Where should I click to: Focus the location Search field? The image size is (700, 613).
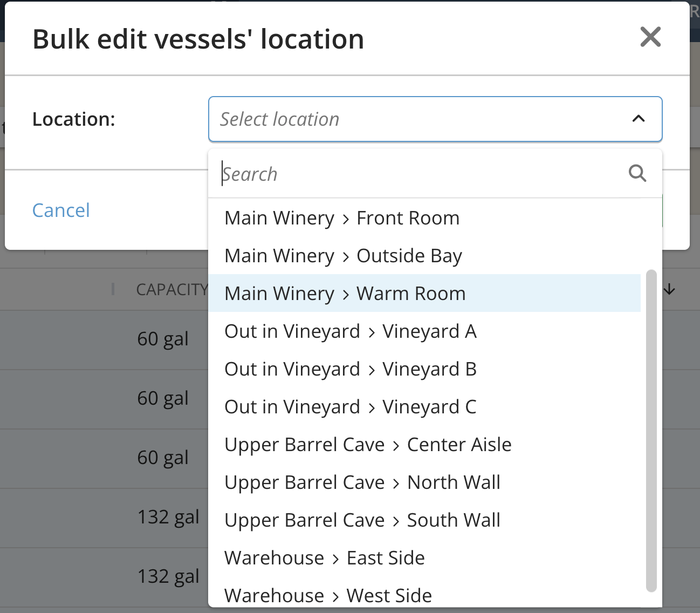point(423,174)
